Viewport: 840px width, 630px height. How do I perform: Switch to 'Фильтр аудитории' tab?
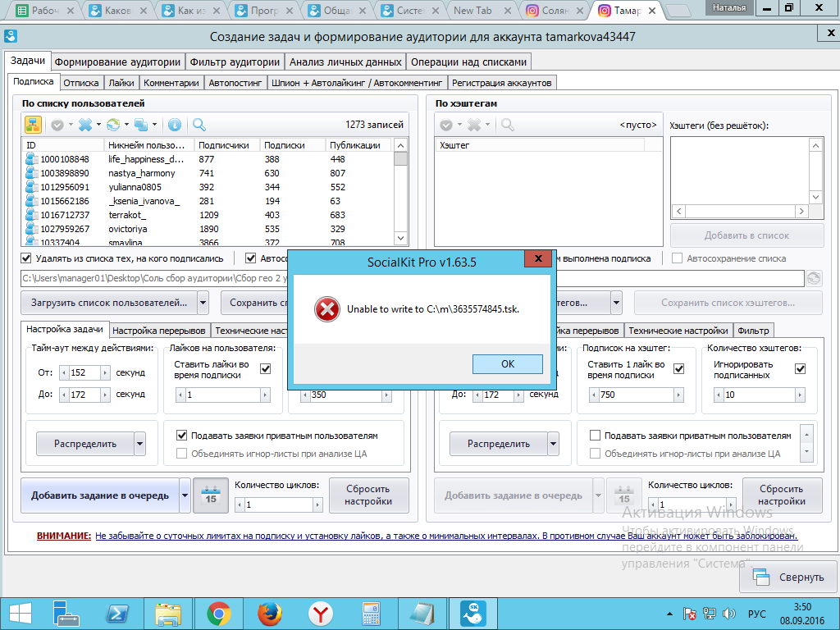[x=235, y=62]
